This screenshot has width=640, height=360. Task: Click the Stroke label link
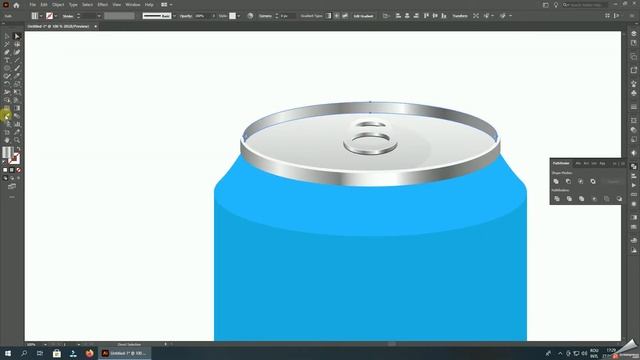pyautogui.click(x=68, y=16)
